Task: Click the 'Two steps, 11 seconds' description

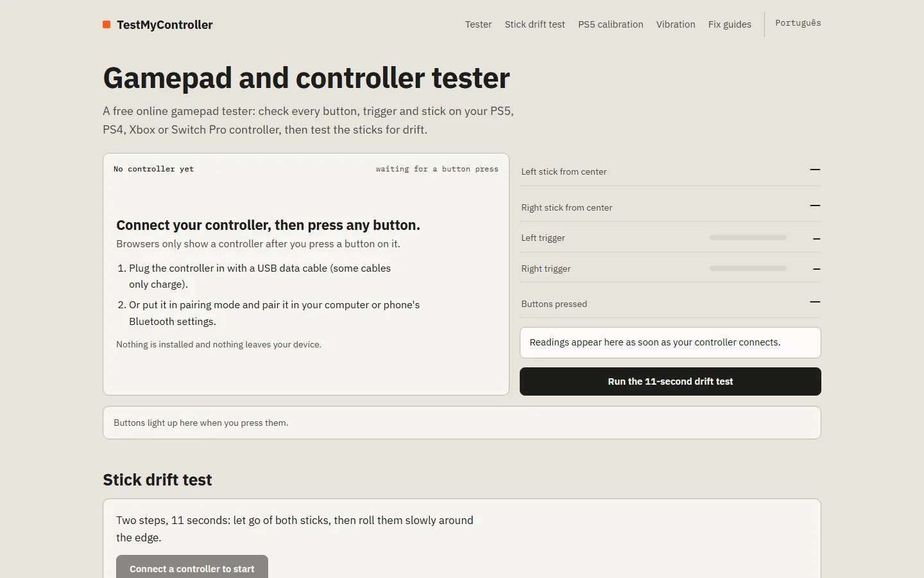Action: (295, 529)
